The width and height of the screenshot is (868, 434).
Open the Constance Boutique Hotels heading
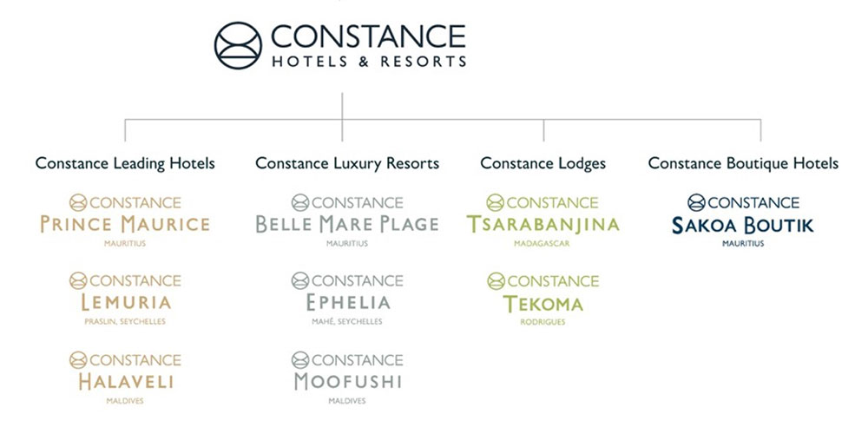pos(744,163)
